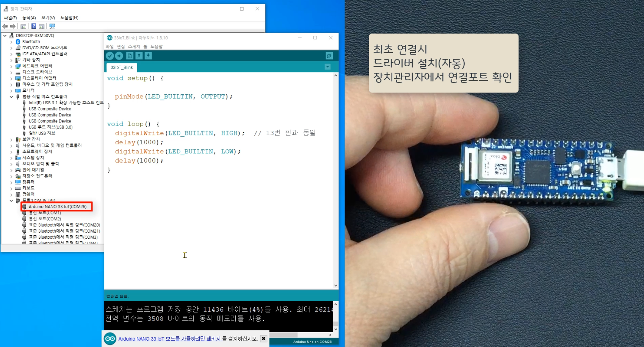The height and width of the screenshot is (347, 644).
Task: Click the code editor vertical scrollbar down arrow
Action: pos(335,285)
